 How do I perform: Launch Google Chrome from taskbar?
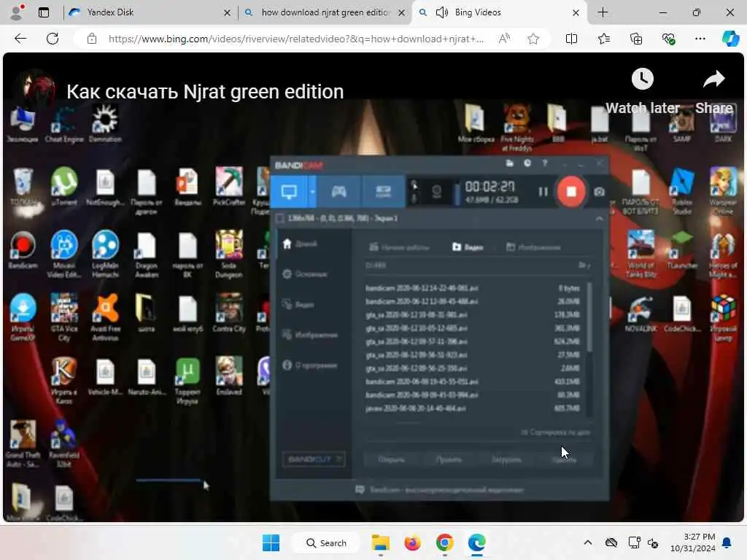pyautogui.click(x=444, y=542)
